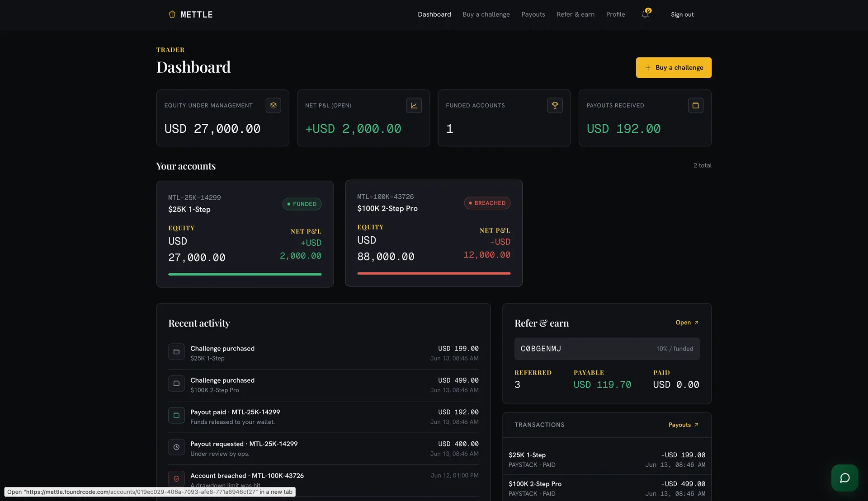Screen dimensions: 868x501
Task: Click the red progress bar on $100K 2-Step Pro
Action: [434, 273]
